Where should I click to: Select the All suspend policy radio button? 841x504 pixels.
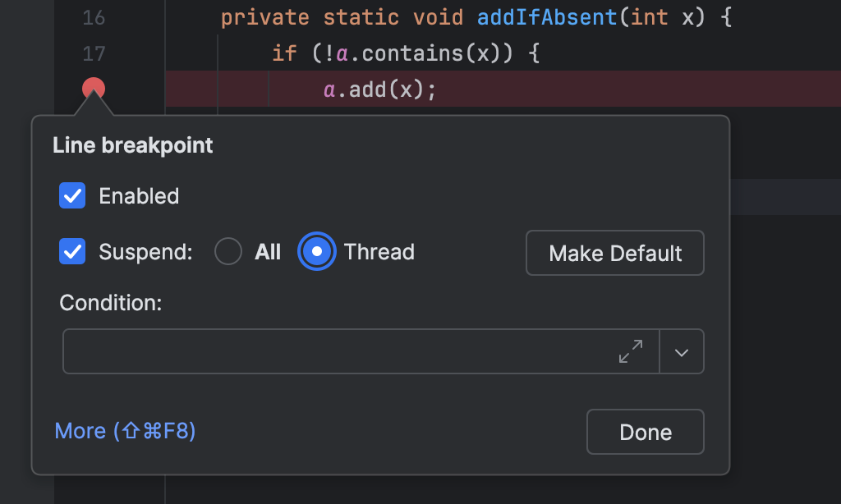(x=228, y=252)
